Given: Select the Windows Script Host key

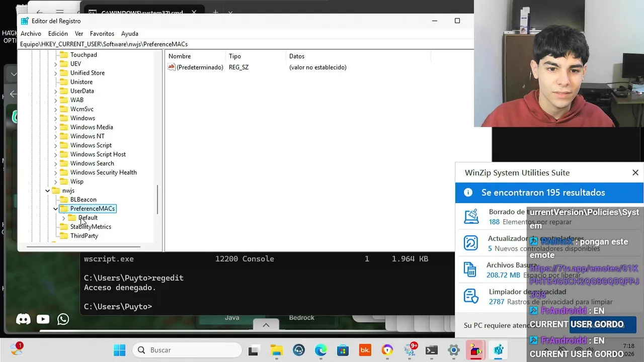Looking at the screenshot, I should (x=98, y=154).
